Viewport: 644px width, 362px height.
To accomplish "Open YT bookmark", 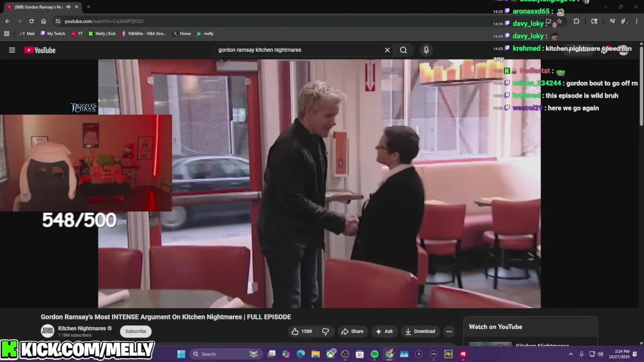I will point(77,34).
